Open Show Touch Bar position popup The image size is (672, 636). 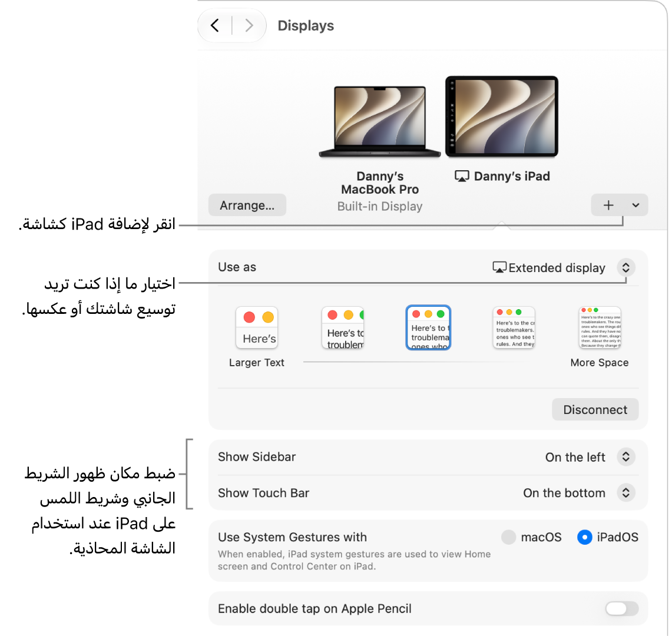[625, 493]
